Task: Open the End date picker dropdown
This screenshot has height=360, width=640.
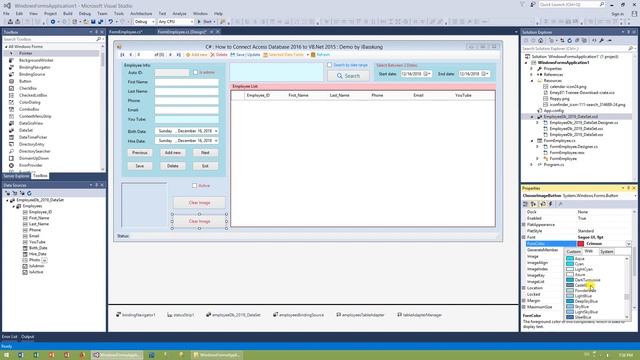Action: coord(487,74)
